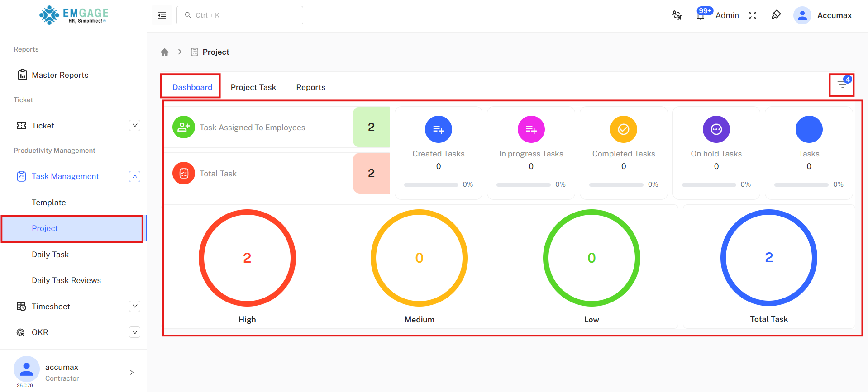The image size is (868, 392).
Task: Expand the Timesheet menu
Action: [x=134, y=307]
